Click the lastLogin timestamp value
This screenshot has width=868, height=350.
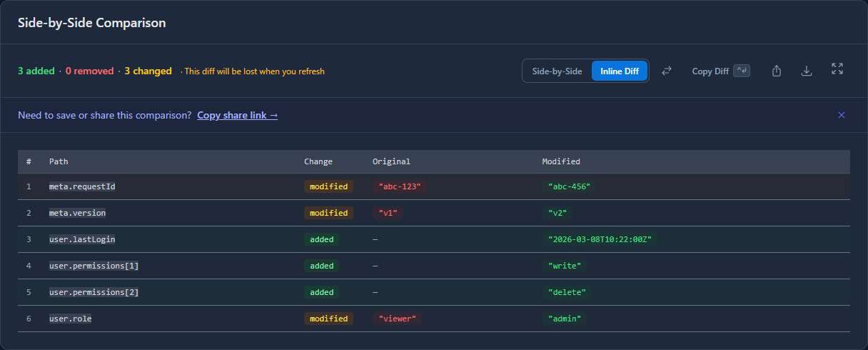coord(600,239)
